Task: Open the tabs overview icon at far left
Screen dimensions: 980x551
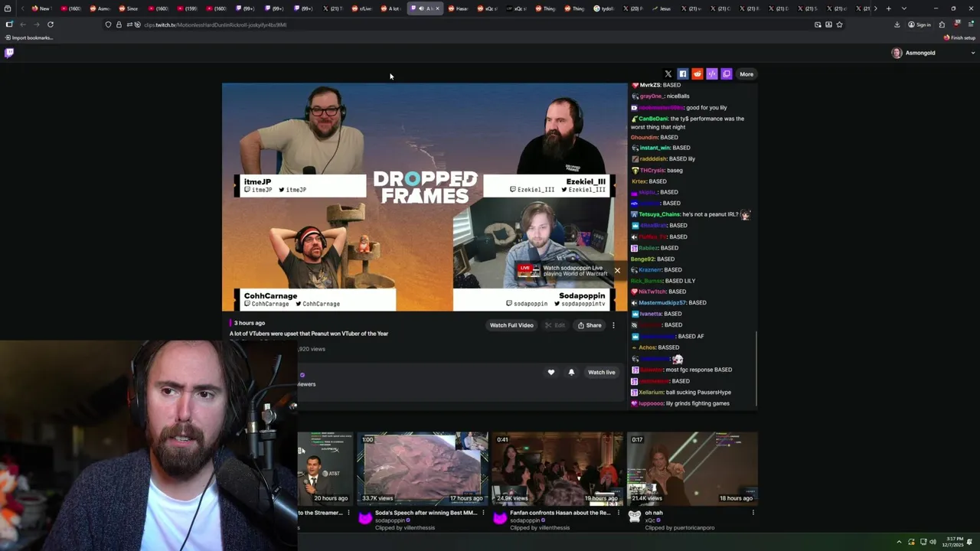Action: (8, 8)
